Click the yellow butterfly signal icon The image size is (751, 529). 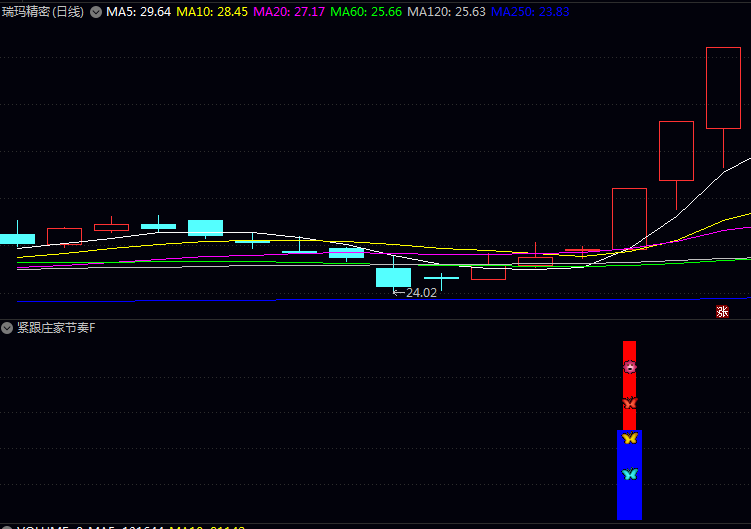click(630, 438)
